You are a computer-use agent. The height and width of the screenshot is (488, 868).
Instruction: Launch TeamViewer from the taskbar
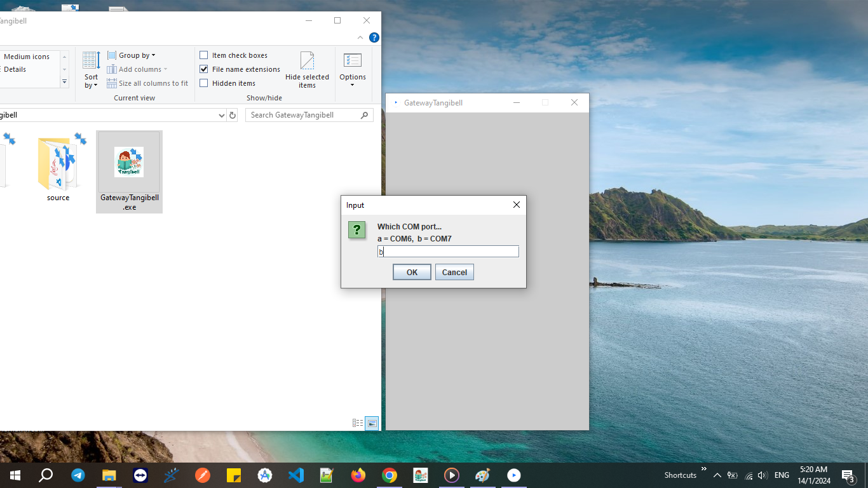click(x=140, y=475)
